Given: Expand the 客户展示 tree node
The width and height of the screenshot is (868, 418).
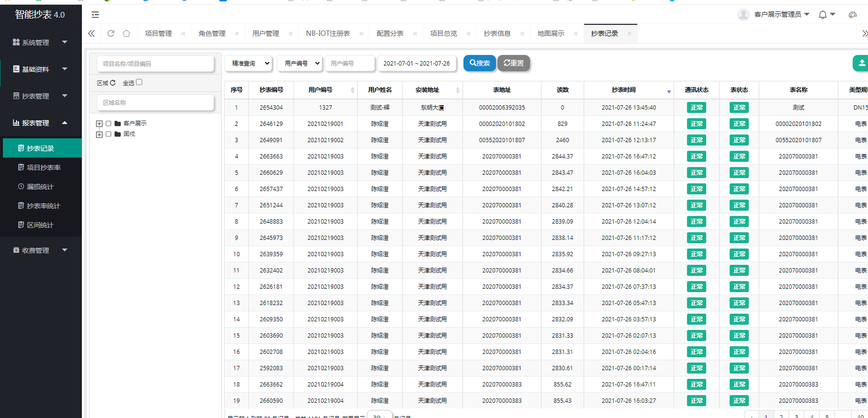Looking at the screenshot, I should [x=99, y=124].
